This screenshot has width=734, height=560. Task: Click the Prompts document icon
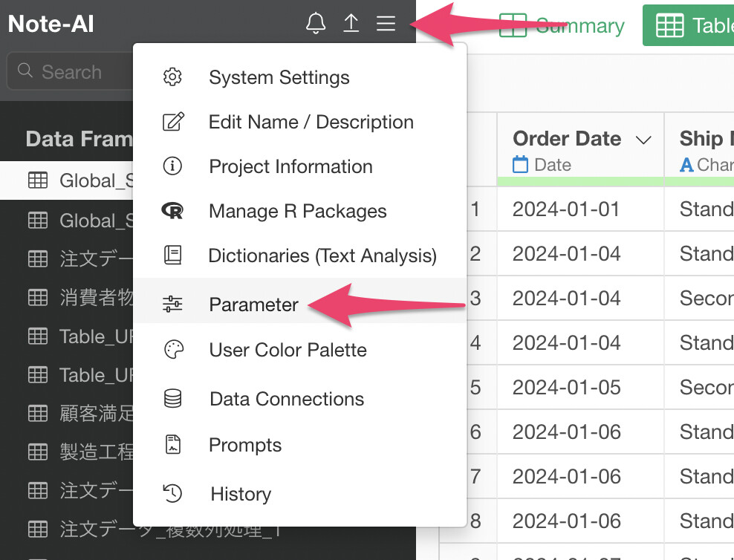click(x=173, y=444)
